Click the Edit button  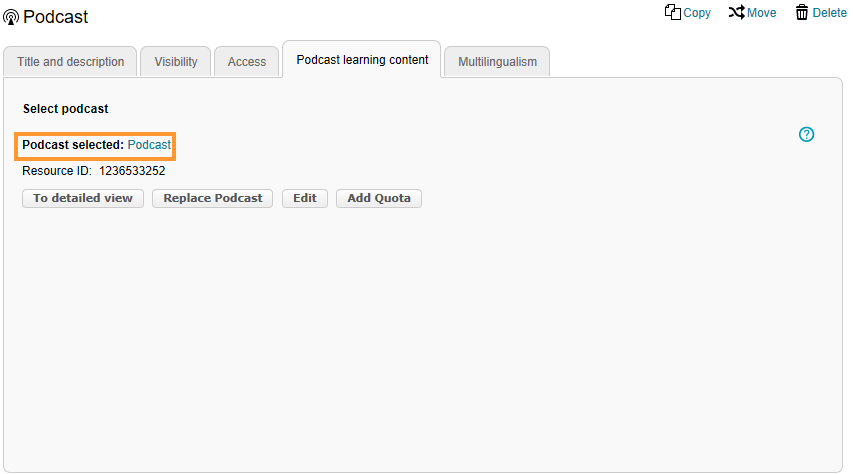305,198
